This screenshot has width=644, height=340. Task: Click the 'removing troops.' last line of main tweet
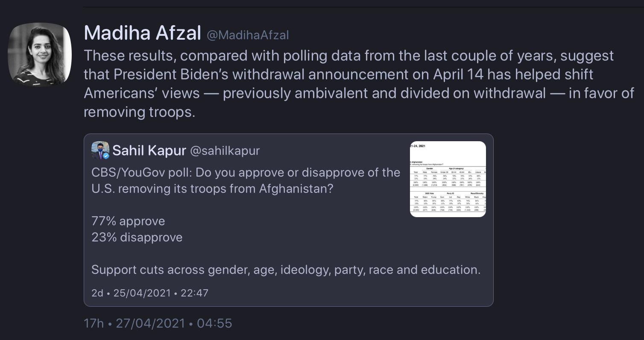click(x=139, y=112)
